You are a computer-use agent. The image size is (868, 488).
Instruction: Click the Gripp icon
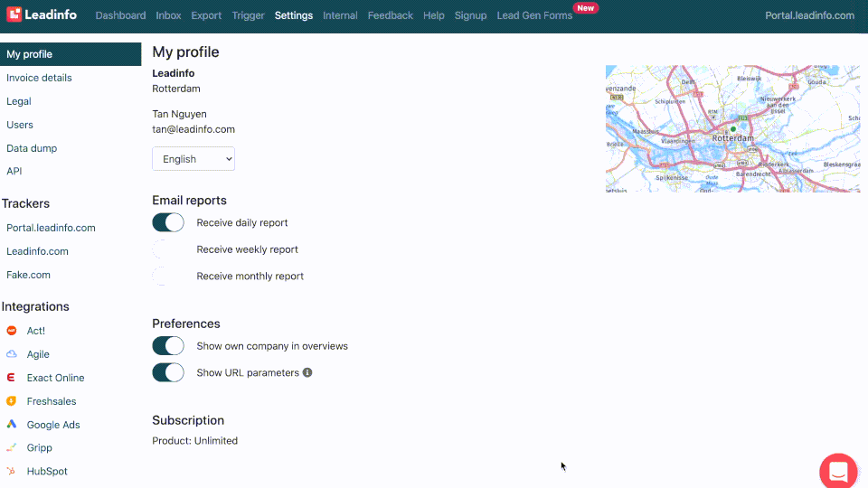(x=11, y=447)
